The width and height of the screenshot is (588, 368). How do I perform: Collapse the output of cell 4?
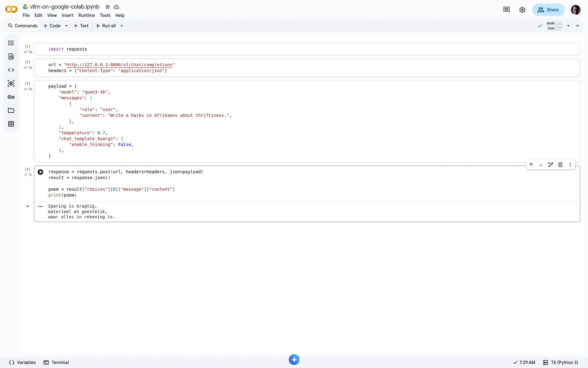[28, 206]
